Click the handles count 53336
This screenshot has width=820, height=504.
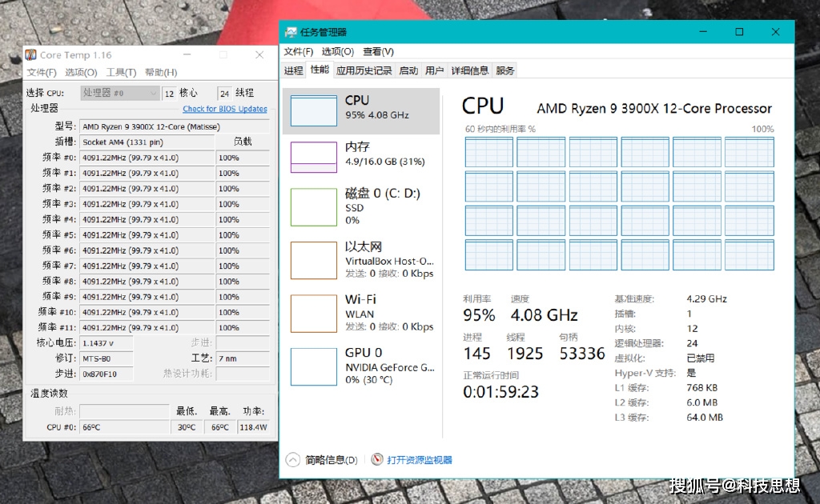tap(582, 354)
